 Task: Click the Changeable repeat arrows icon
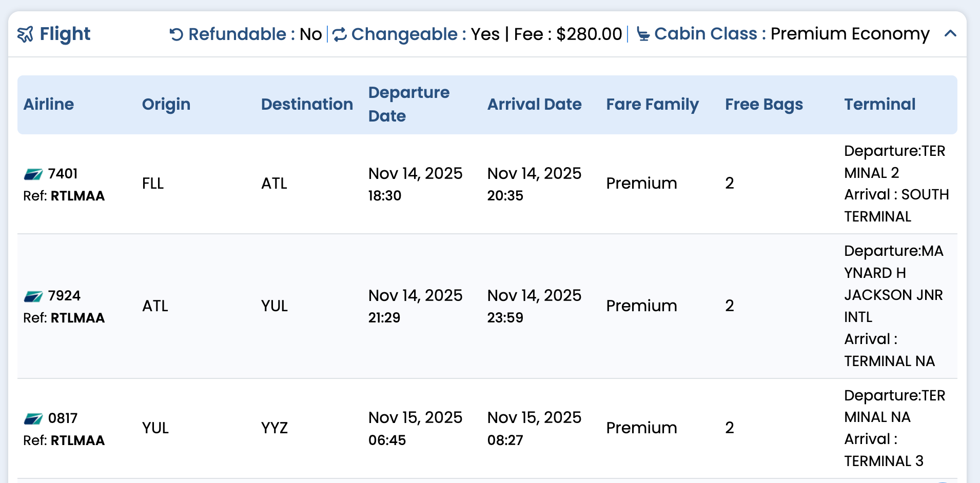(x=340, y=34)
